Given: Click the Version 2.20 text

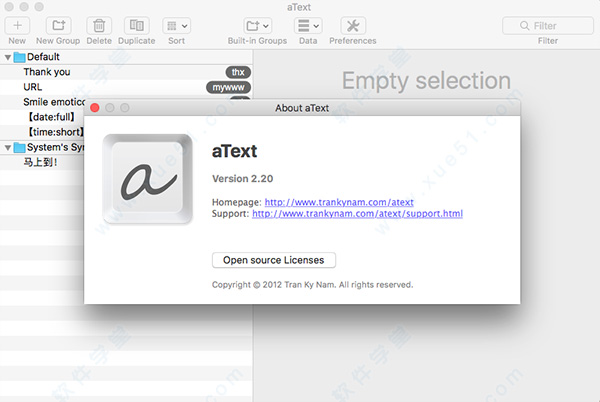Looking at the screenshot, I should tap(243, 179).
